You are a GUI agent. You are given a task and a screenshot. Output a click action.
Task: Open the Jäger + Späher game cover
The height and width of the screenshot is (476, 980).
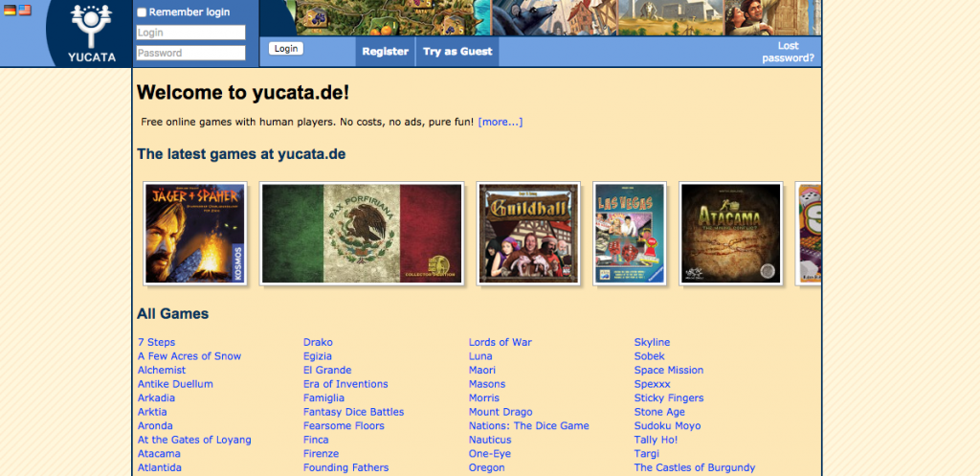[x=195, y=234]
